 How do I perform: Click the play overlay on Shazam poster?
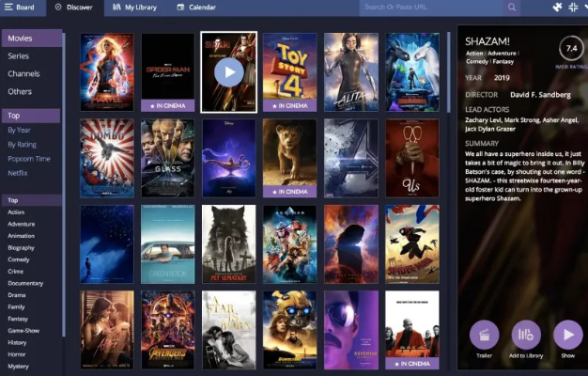point(228,71)
